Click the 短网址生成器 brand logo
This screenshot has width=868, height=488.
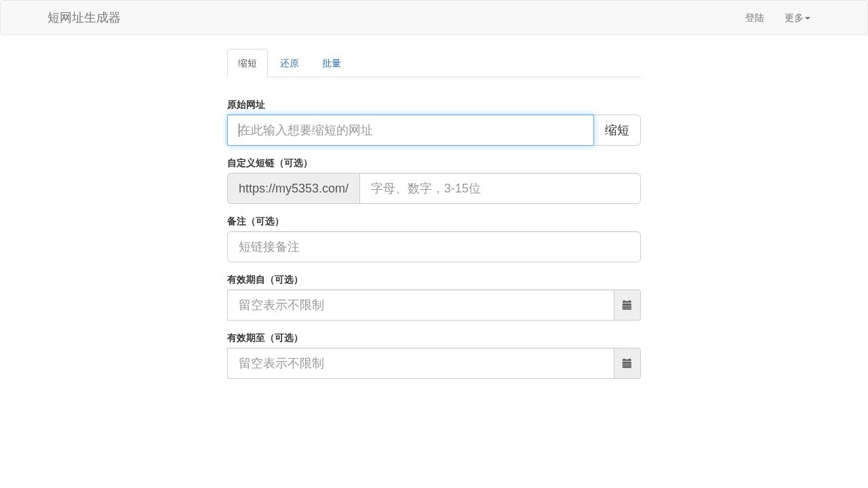pyautogui.click(x=84, y=18)
